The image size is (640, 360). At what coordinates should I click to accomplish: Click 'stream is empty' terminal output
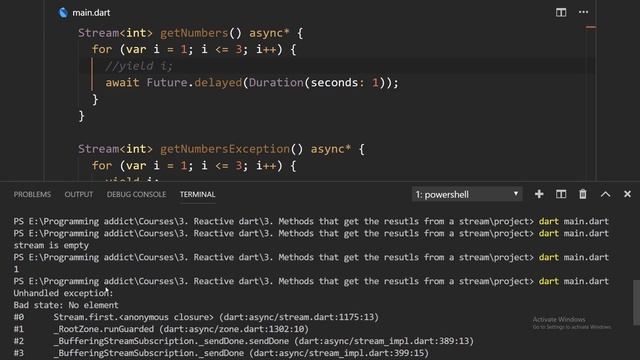(x=51, y=245)
